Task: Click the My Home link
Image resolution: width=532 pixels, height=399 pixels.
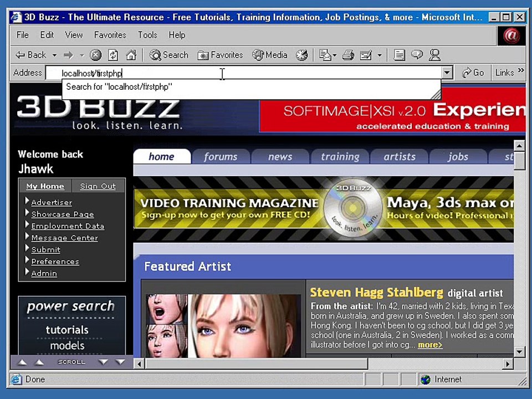Action: click(x=45, y=186)
